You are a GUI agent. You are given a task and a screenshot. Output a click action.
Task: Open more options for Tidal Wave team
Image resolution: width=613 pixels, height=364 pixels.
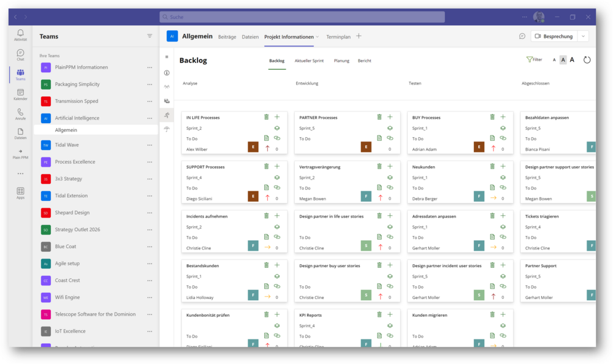click(x=150, y=145)
